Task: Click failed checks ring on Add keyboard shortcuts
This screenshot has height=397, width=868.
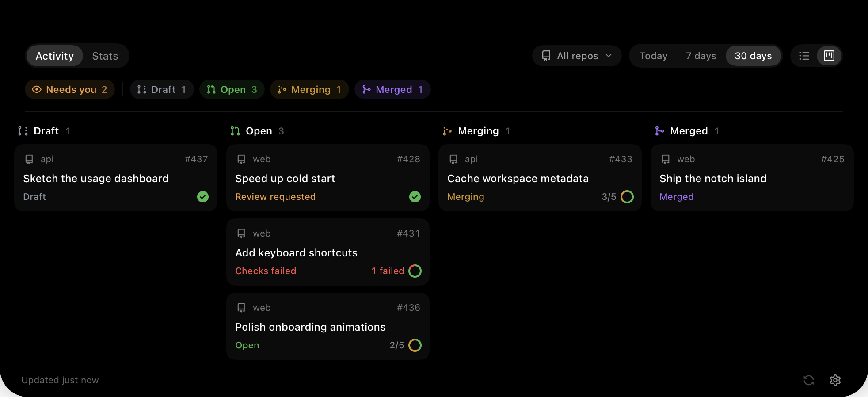Action: pyautogui.click(x=415, y=271)
